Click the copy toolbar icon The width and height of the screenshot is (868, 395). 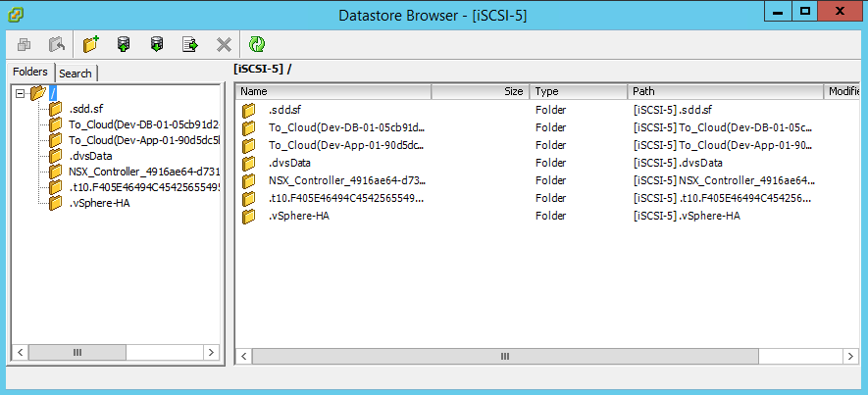point(25,44)
